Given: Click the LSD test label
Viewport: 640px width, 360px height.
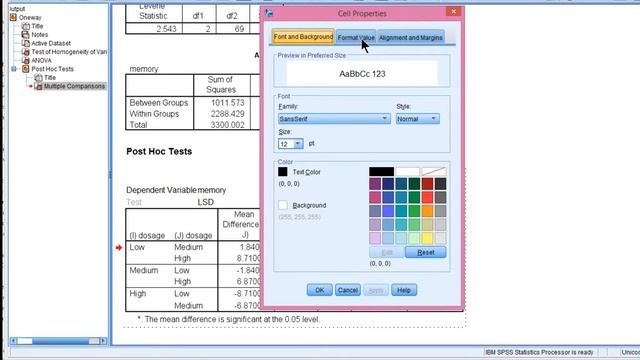Looking at the screenshot, I should click(x=205, y=202).
